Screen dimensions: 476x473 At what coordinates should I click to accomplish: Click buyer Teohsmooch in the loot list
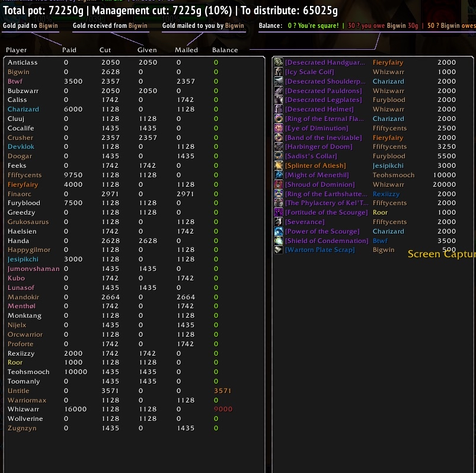(x=394, y=175)
